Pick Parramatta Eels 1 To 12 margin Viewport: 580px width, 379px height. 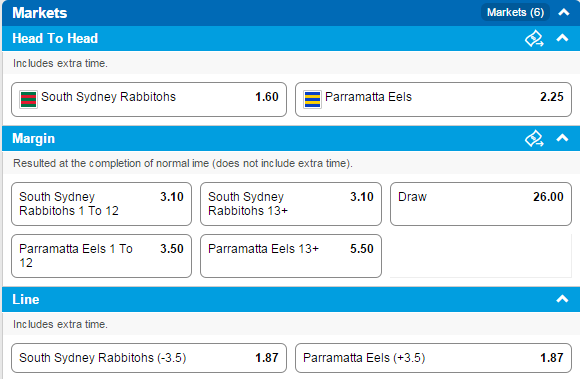[x=101, y=256]
